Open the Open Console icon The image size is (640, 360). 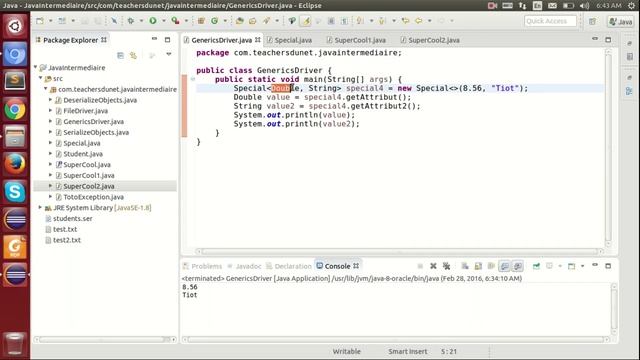point(571,266)
